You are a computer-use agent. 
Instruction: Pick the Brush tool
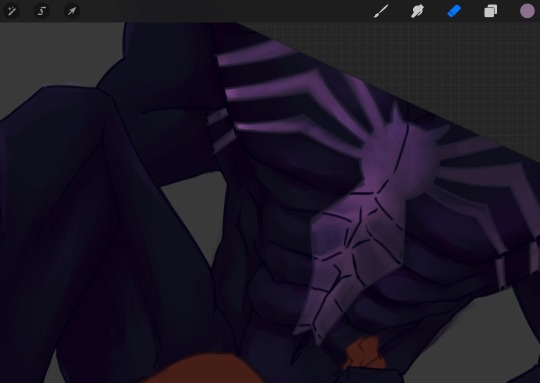[381, 11]
